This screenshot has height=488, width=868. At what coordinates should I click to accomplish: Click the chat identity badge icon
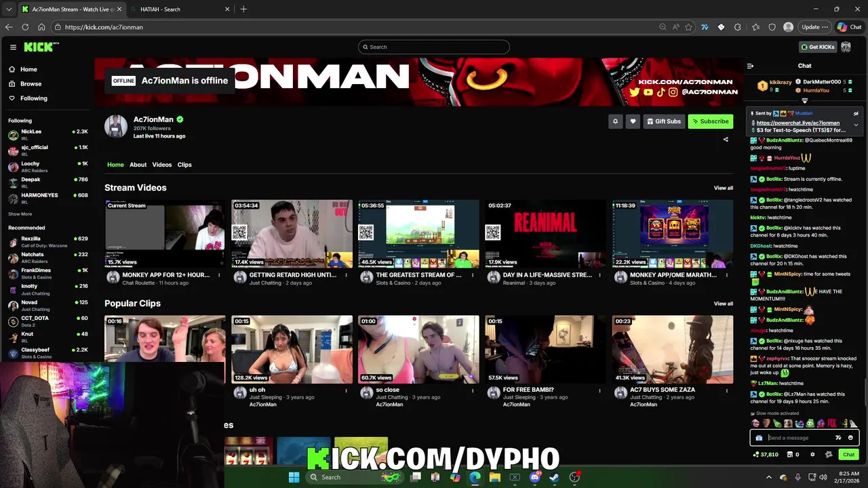828,455
